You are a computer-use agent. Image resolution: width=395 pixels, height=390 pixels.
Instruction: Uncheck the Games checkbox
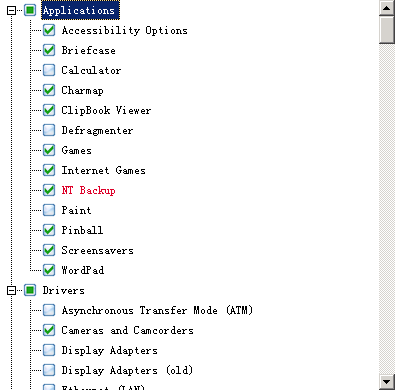pyautogui.click(x=49, y=150)
